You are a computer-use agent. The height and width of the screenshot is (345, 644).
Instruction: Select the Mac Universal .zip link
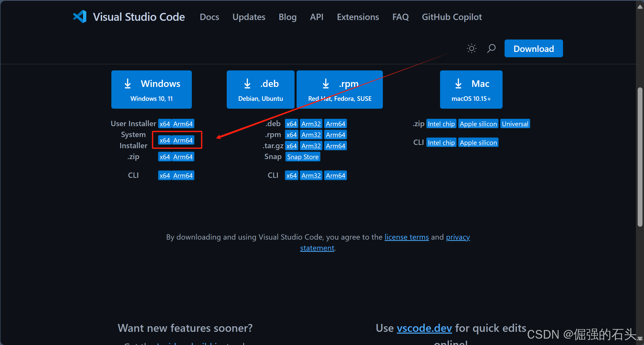[515, 124]
